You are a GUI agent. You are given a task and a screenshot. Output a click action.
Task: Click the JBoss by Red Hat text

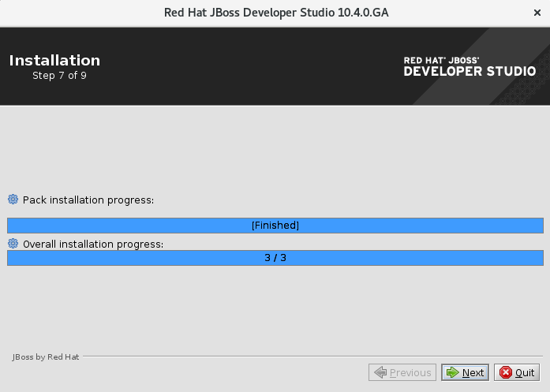(46, 357)
